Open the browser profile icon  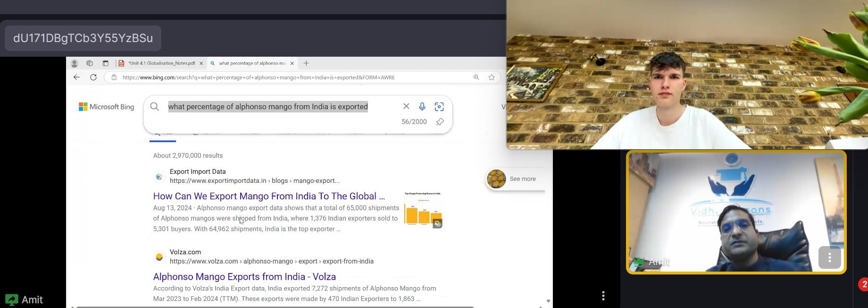(74, 63)
